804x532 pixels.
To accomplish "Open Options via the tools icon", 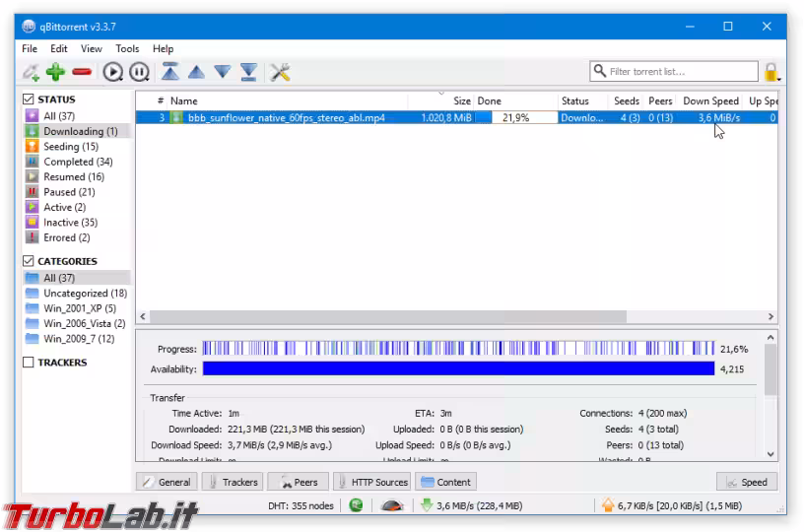I will [x=280, y=72].
